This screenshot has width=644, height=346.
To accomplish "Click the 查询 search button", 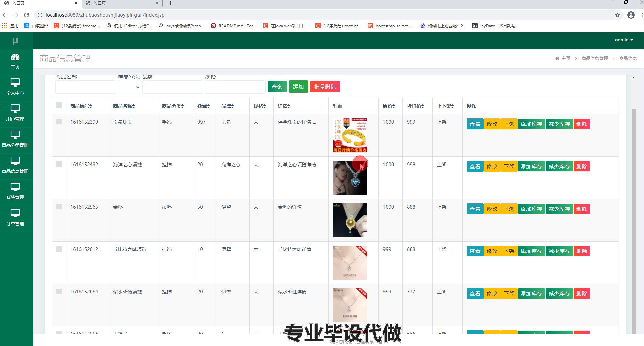I will coord(277,86).
